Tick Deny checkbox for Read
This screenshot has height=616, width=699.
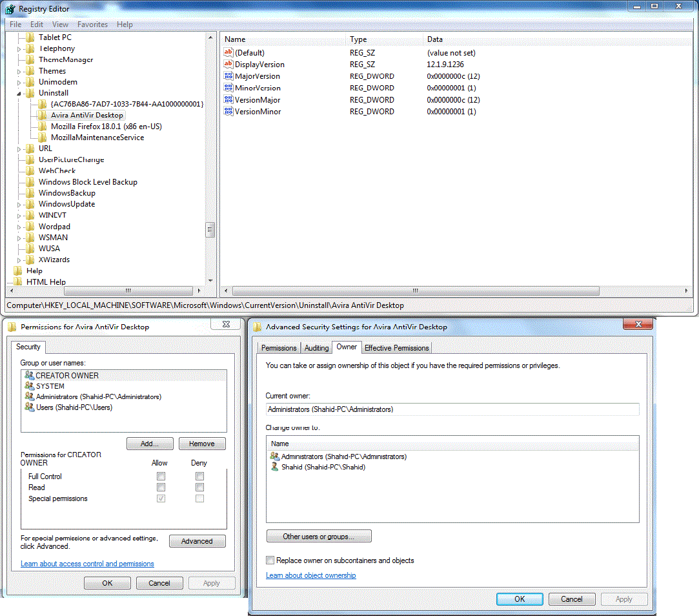199,487
